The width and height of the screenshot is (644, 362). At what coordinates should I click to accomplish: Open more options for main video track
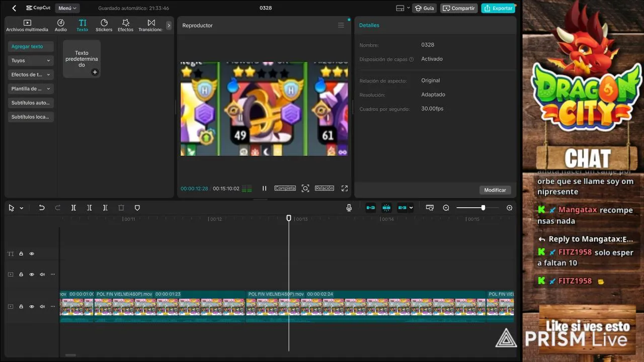click(x=53, y=307)
